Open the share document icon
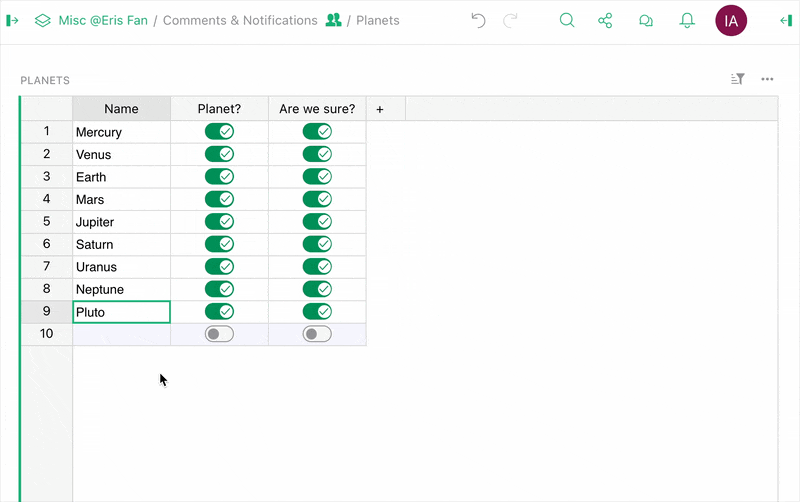Screen dimensions: 800x502 (x=605, y=20)
